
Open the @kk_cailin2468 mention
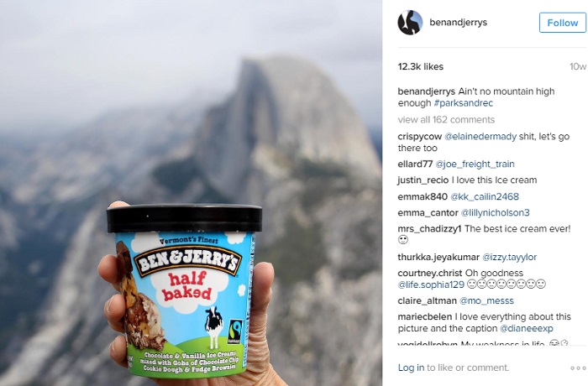tap(485, 196)
